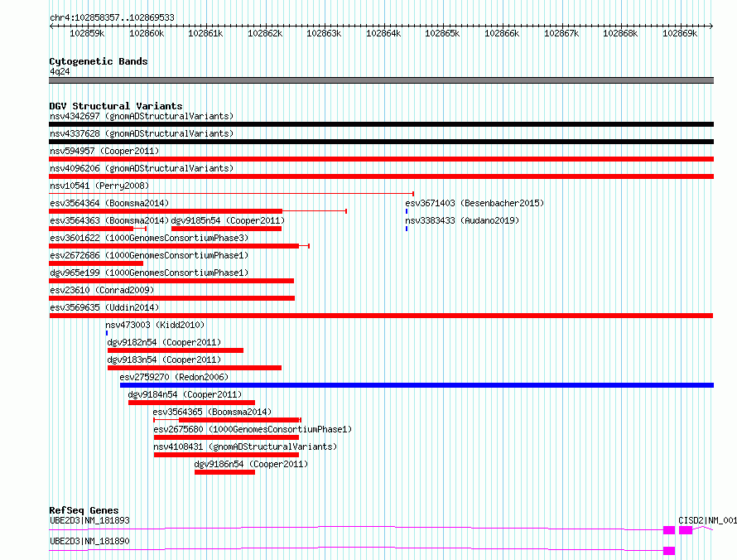Viewport: 737px width, 560px height.
Task: Click the magenta CISD2 exon block
Action: 686,530
